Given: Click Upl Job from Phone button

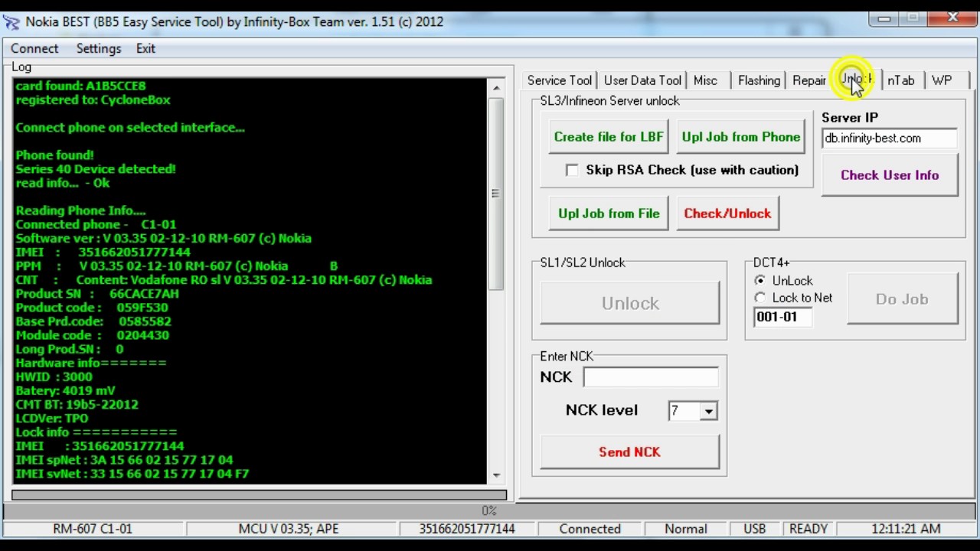Looking at the screenshot, I should click(741, 137).
